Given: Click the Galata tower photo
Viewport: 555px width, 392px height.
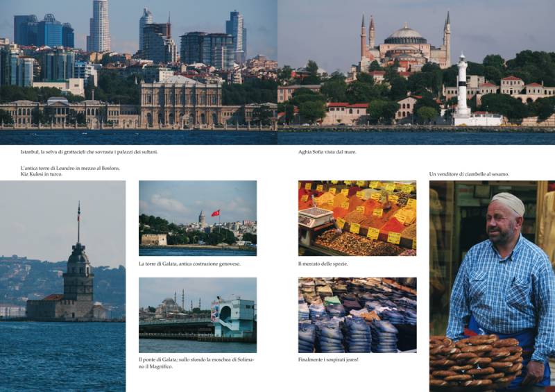Looking at the screenshot, I should click(198, 218).
